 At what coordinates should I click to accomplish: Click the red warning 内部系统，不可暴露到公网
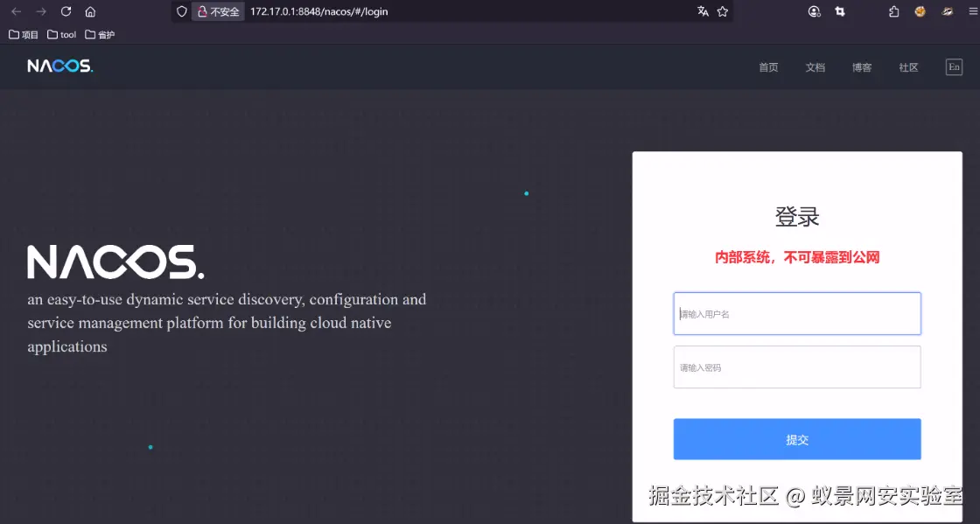(797, 257)
